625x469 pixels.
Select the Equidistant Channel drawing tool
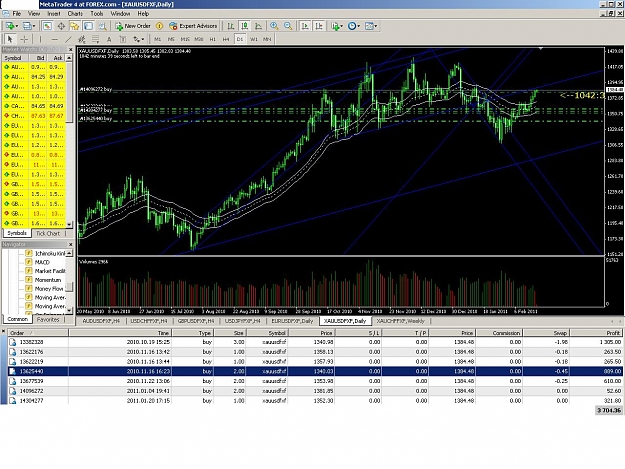[82, 39]
